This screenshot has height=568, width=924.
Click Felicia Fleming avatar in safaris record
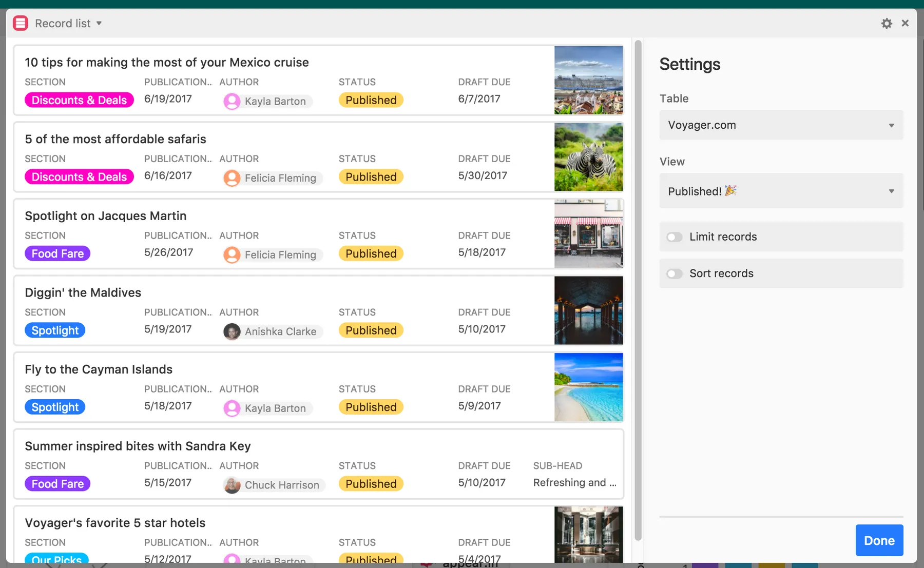point(232,178)
